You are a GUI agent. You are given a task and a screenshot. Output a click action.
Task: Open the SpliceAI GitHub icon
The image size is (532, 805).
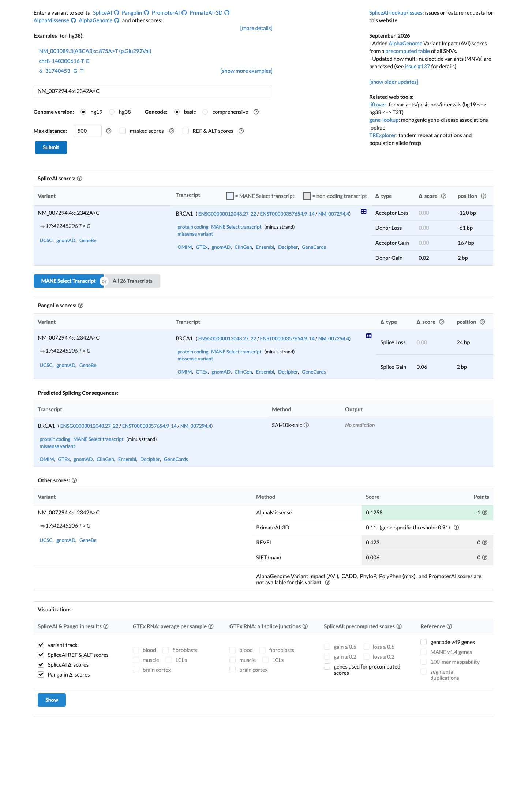[x=116, y=13]
